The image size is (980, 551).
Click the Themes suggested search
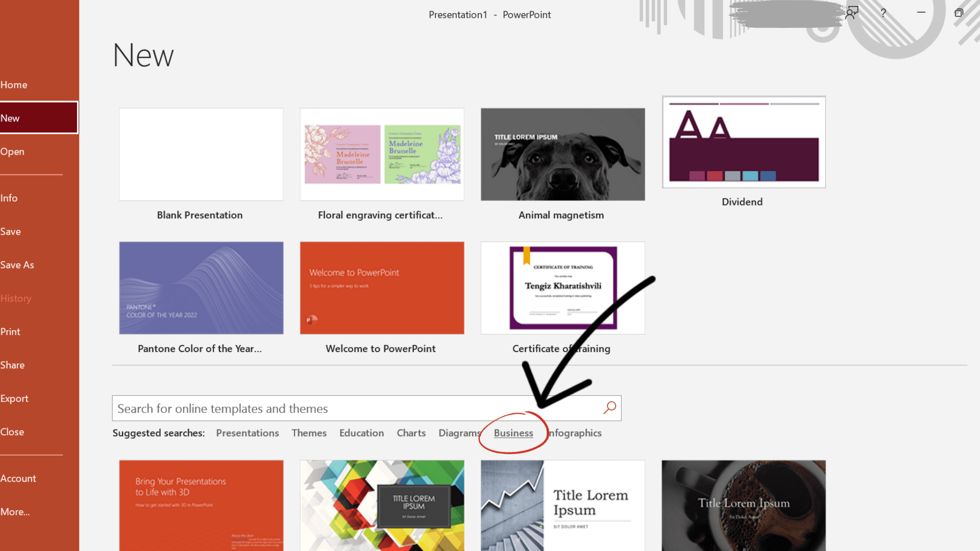coord(309,433)
